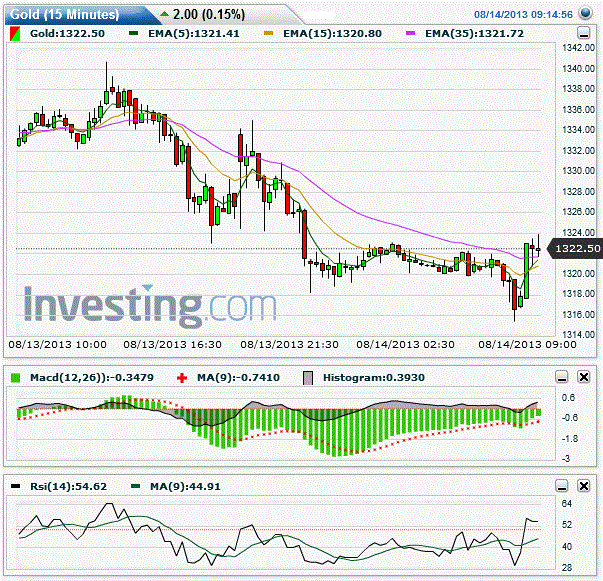603x581 pixels.
Task: Click the orange EMA(15) legend color marker
Action: click(268, 33)
